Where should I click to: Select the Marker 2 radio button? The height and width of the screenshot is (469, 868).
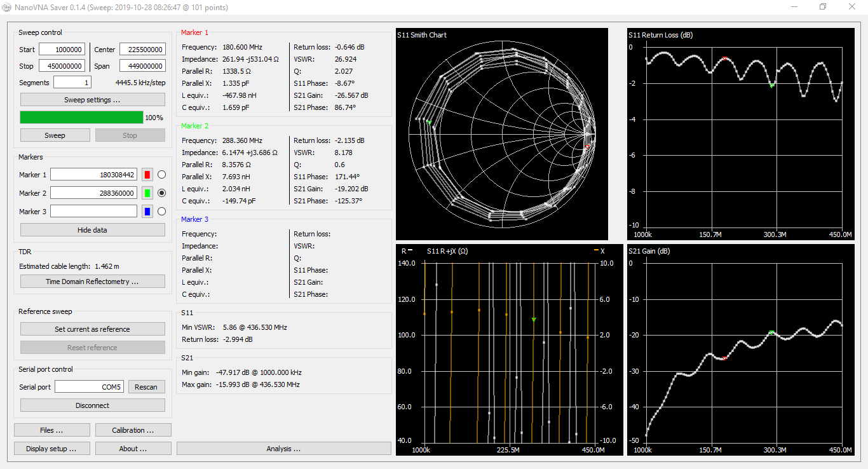161,193
